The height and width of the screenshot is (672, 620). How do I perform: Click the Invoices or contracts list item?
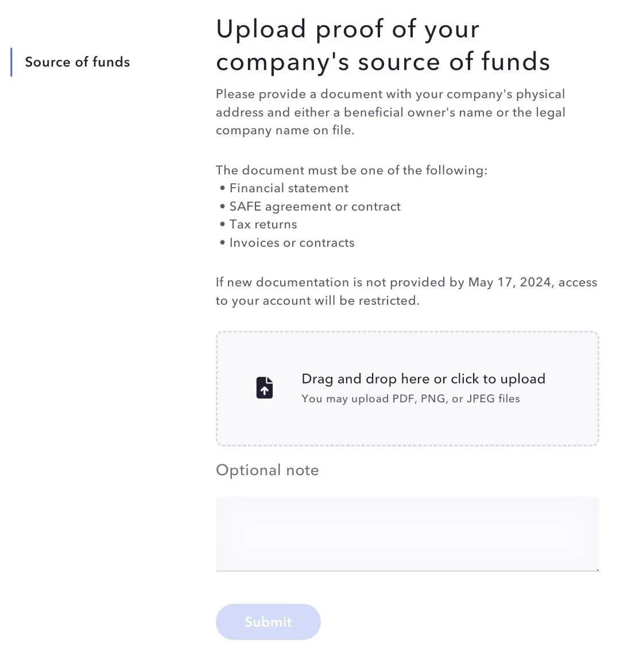[x=292, y=243]
